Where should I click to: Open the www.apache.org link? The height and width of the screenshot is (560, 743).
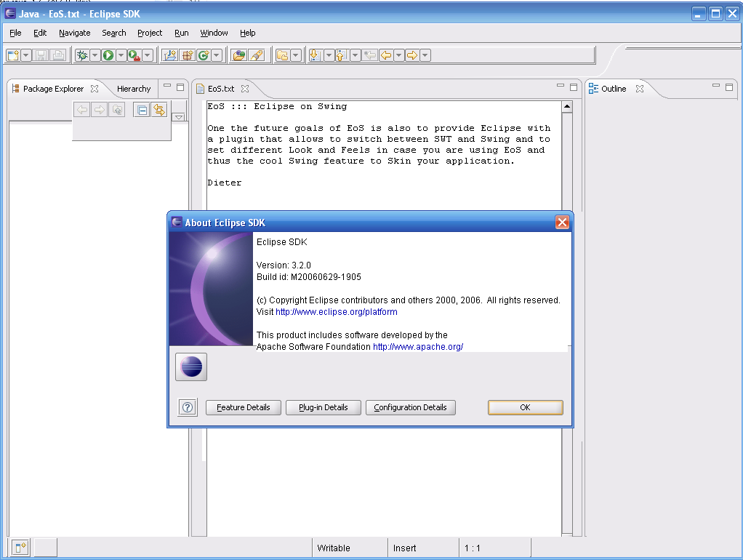point(418,347)
